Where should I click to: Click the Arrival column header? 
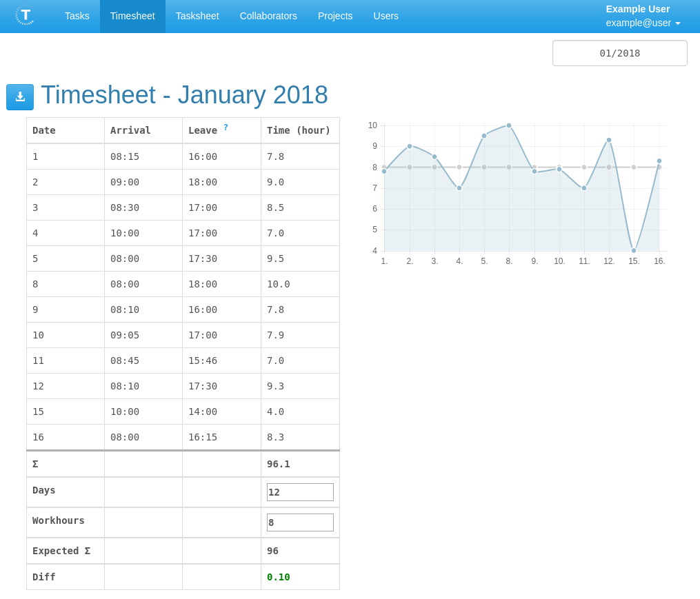coord(130,130)
